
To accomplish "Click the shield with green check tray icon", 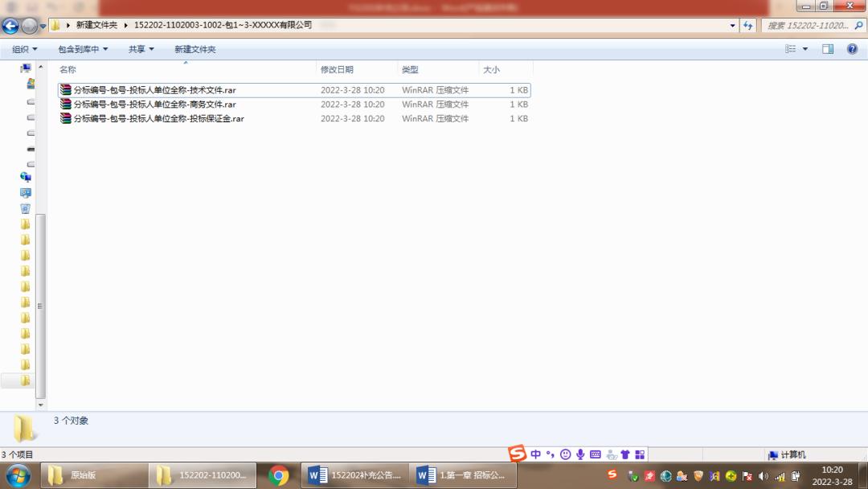I will [634, 476].
